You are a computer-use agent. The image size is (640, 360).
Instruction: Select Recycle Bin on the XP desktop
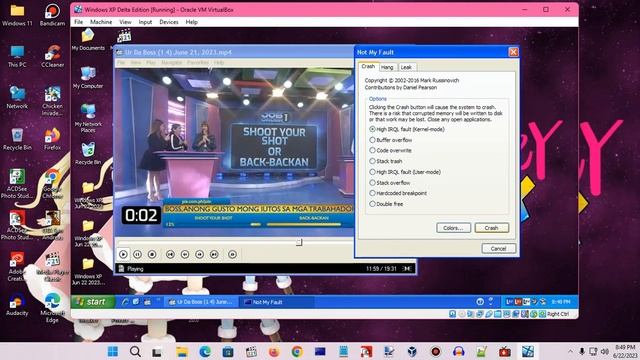pyautogui.click(x=88, y=153)
